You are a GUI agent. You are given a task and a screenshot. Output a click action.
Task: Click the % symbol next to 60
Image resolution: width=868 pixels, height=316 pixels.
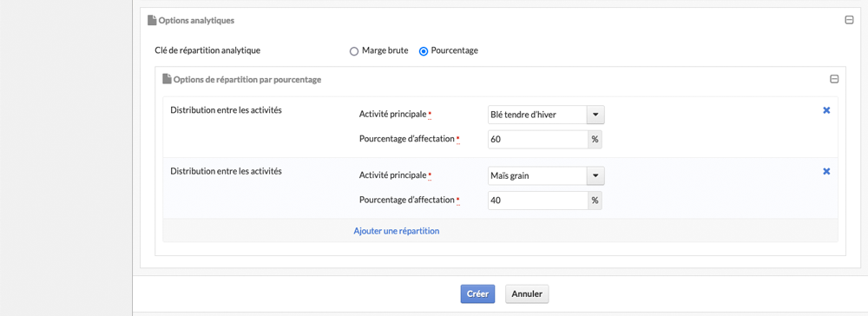click(595, 140)
